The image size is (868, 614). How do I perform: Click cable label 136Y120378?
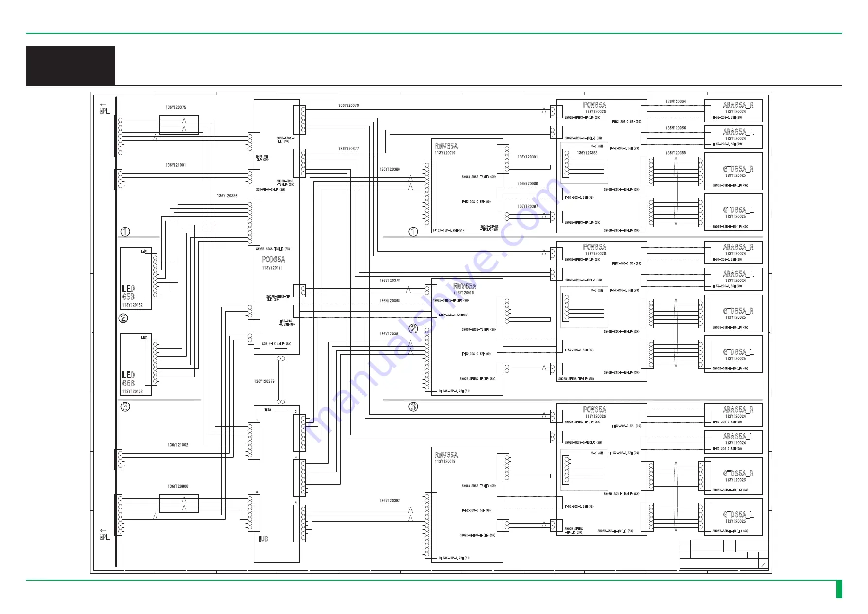(390, 281)
